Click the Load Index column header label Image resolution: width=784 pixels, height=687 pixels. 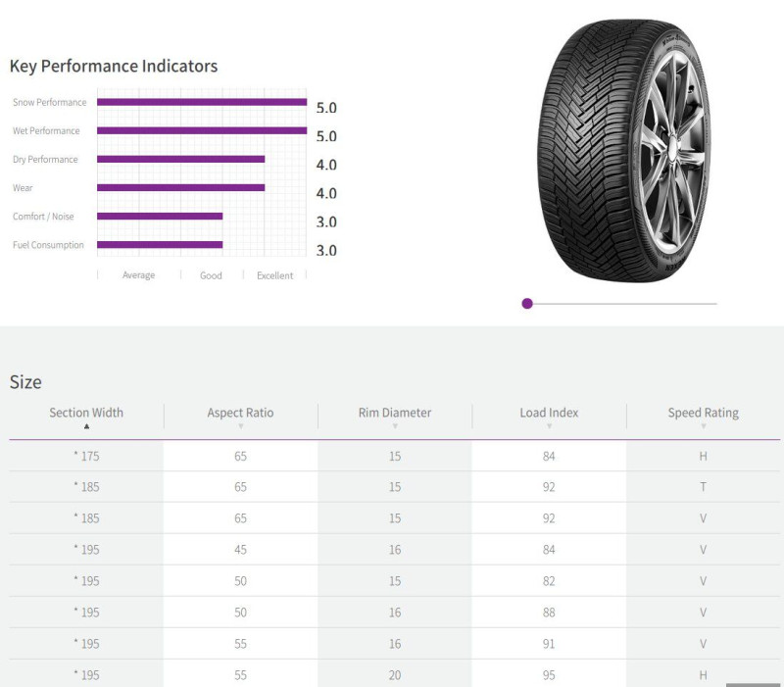pyautogui.click(x=549, y=413)
